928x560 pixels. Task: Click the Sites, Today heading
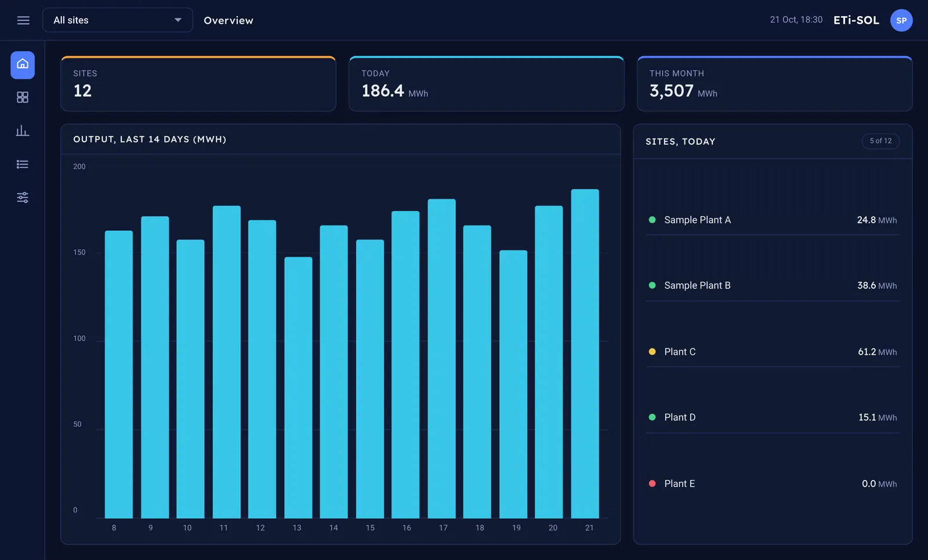tap(680, 141)
